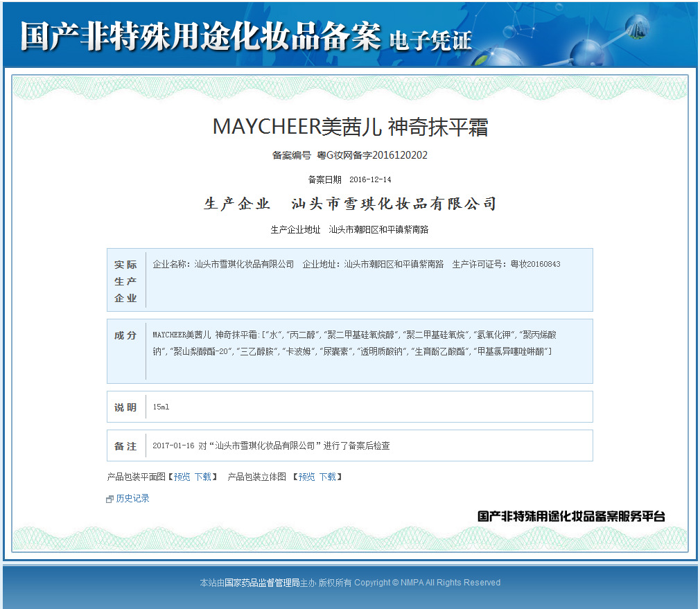Click the 国产非特殊用途化妆品备案服务平台 stamp text
This screenshot has height=609, width=700.
pyautogui.click(x=571, y=517)
